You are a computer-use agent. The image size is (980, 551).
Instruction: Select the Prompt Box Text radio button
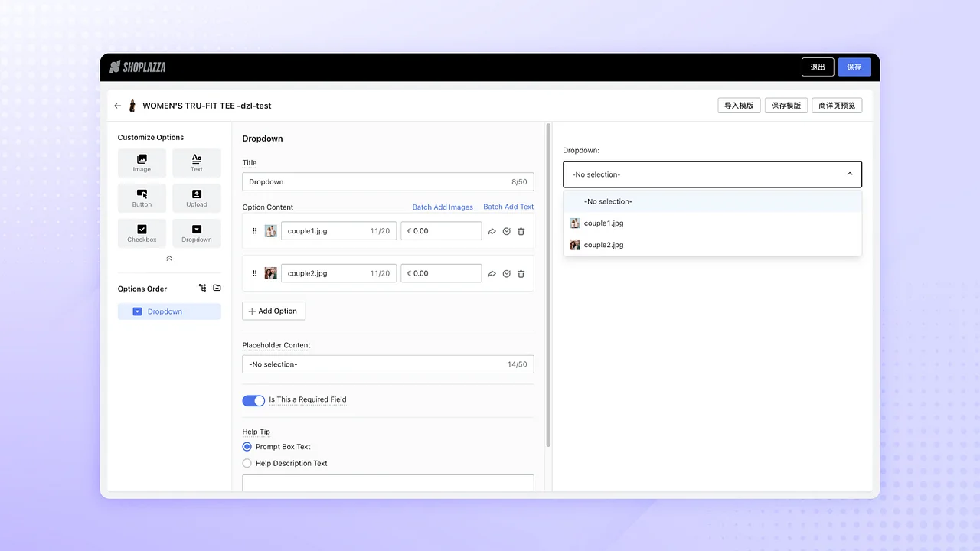(x=247, y=446)
